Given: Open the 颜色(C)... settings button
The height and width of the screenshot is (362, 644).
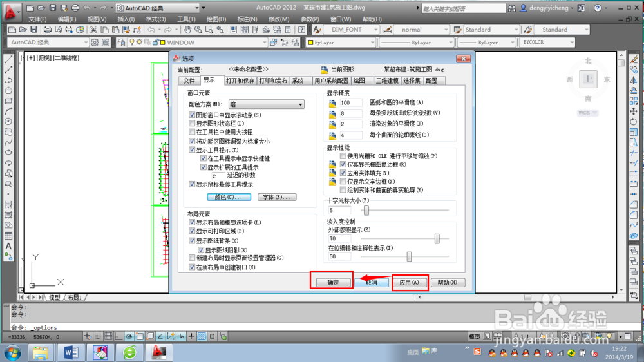Looking at the screenshot, I should (229, 197).
